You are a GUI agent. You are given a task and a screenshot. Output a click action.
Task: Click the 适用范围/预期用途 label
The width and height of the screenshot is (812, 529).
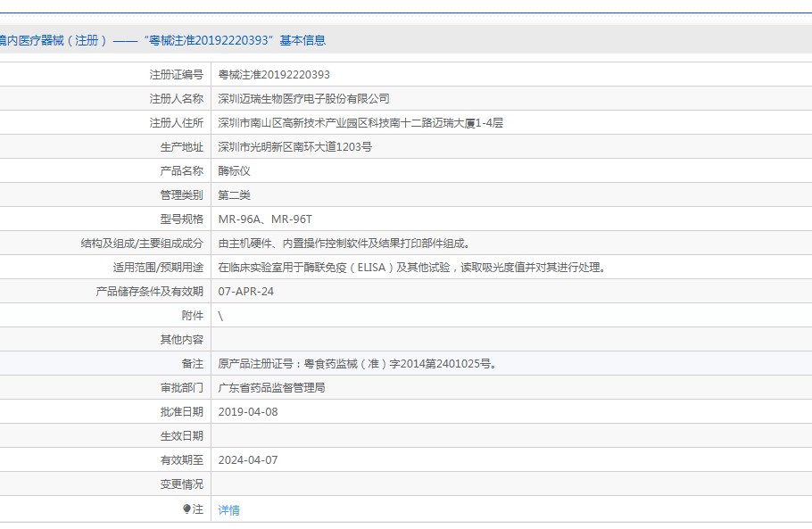[158, 267]
